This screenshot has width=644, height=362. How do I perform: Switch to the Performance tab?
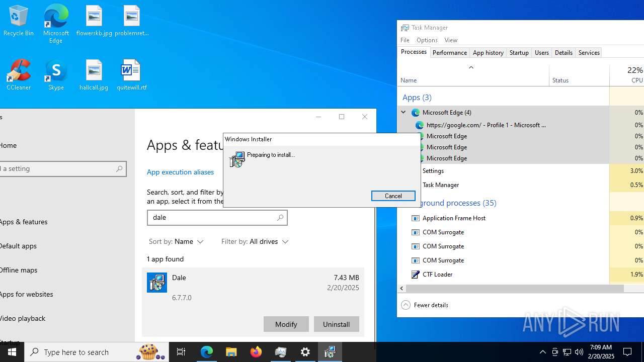[x=450, y=53]
